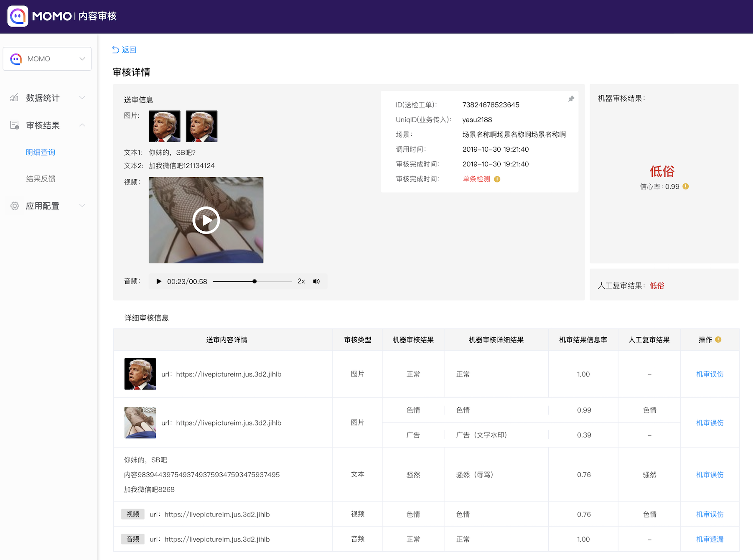Select UniqID value yasu2188

point(477,120)
